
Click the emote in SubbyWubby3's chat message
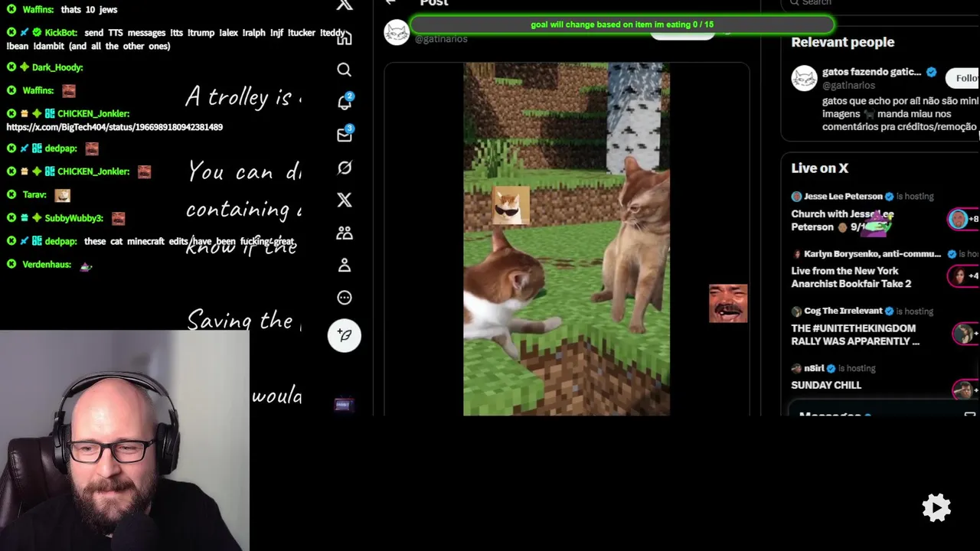coord(118,218)
